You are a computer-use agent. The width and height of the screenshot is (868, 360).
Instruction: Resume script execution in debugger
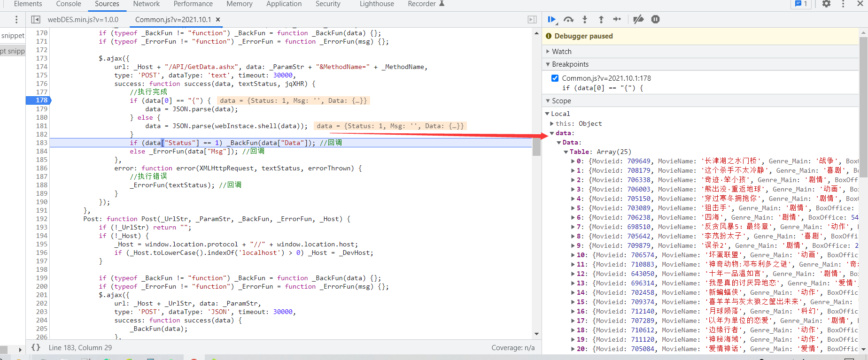(552, 19)
